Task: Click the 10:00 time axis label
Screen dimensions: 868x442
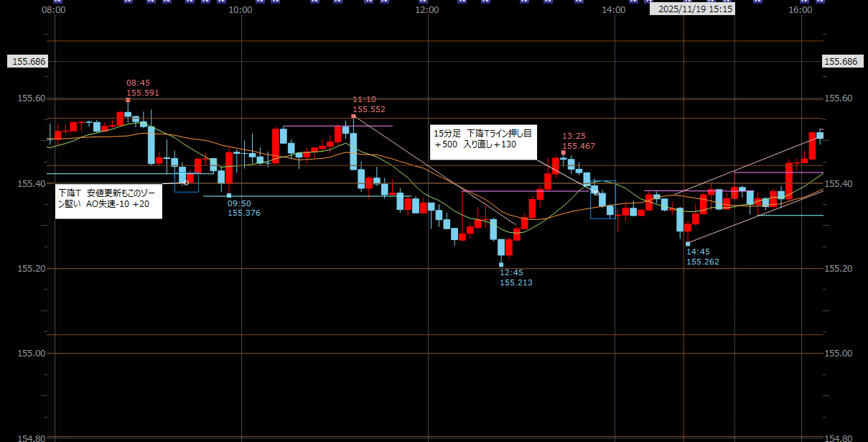Action: (x=240, y=10)
